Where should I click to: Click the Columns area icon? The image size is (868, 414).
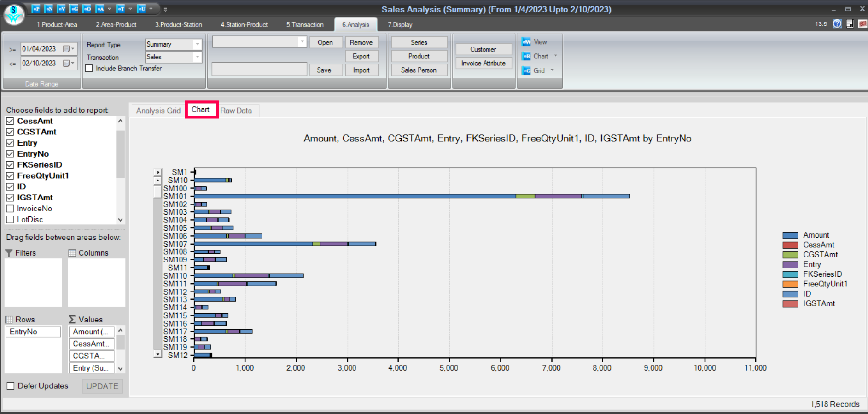[72, 253]
